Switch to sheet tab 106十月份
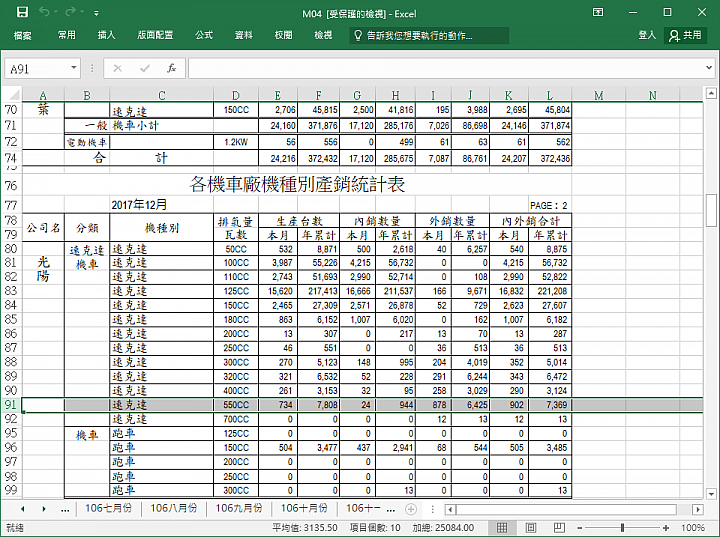Screen dimensions: 720x537 (x=304, y=508)
